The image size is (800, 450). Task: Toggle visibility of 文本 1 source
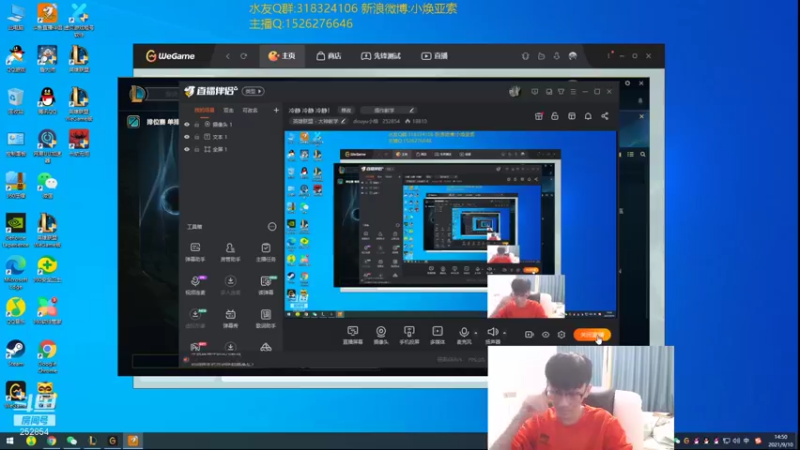coord(187,137)
